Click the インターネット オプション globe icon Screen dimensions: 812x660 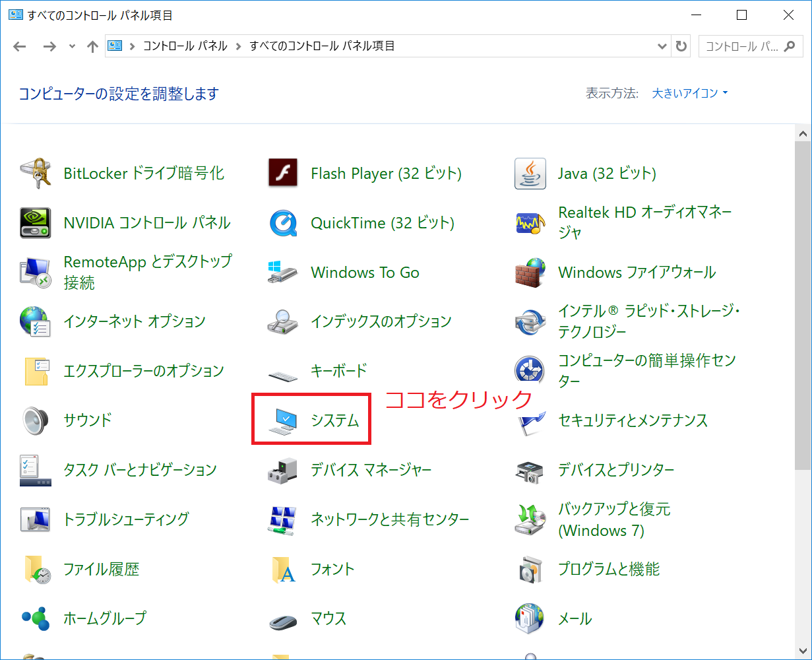point(36,322)
